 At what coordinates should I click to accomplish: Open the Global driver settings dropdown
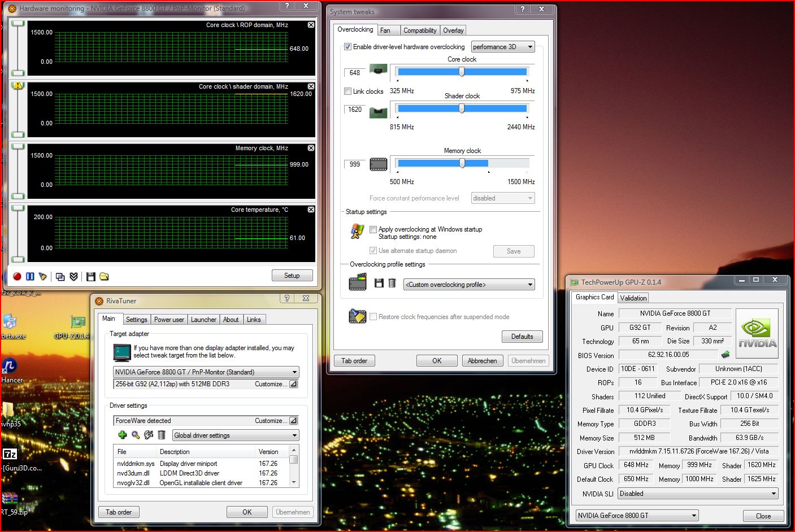point(236,435)
